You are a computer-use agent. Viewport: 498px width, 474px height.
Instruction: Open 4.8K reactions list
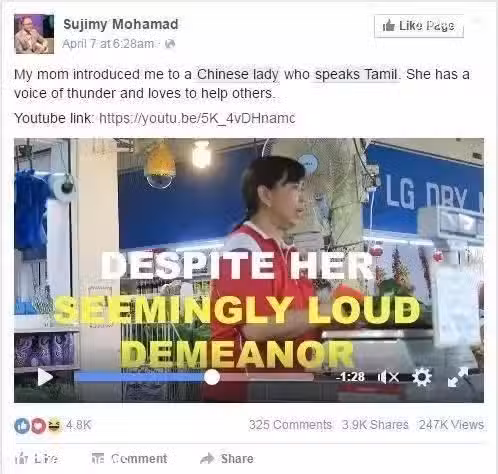click(78, 425)
